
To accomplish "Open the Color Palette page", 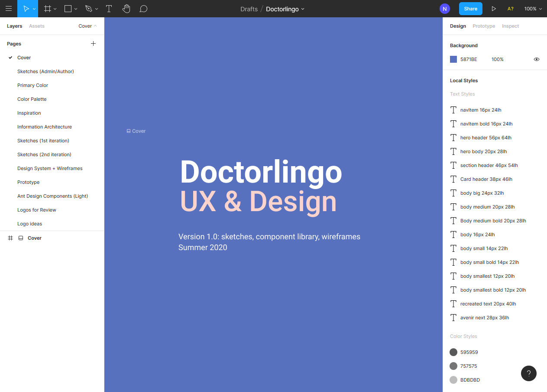I will 32,99.
